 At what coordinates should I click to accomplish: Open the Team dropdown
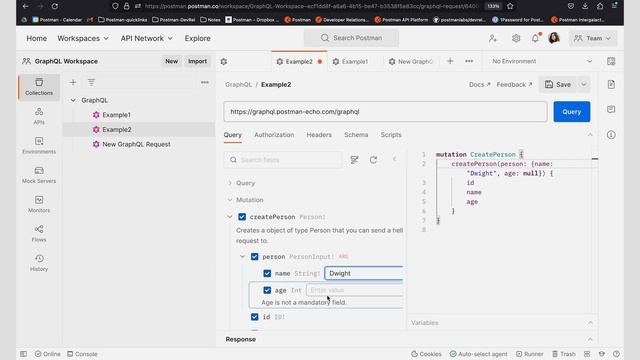pyautogui.click(x=593, y=38)
